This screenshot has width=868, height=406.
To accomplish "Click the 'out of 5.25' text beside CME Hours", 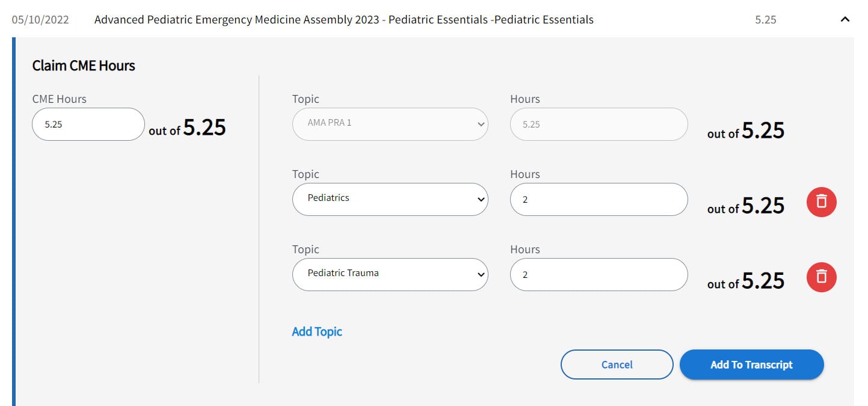I will 187,128.
